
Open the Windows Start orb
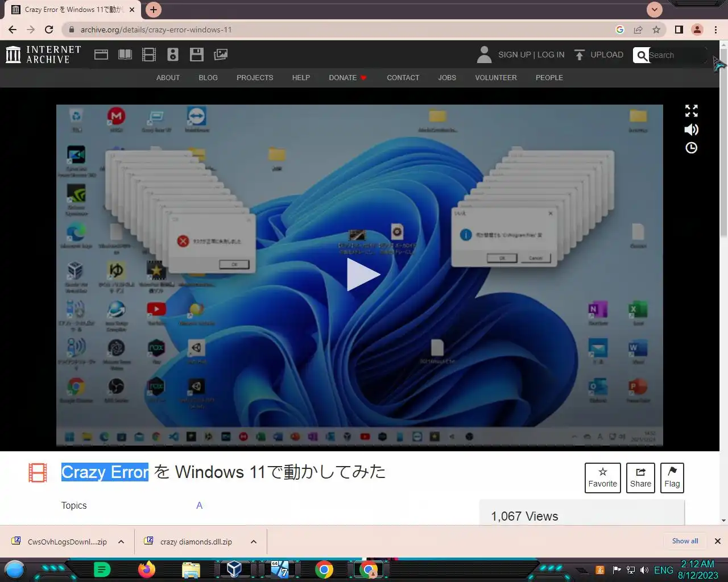point(15,569)
